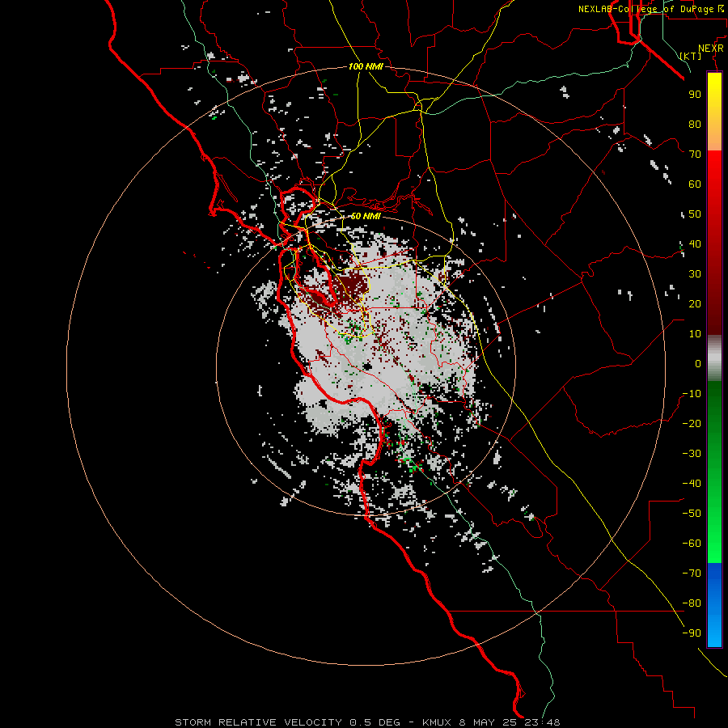Click the "0" scale label
This screenshot has width=728, height=728.
coord(698,363)
